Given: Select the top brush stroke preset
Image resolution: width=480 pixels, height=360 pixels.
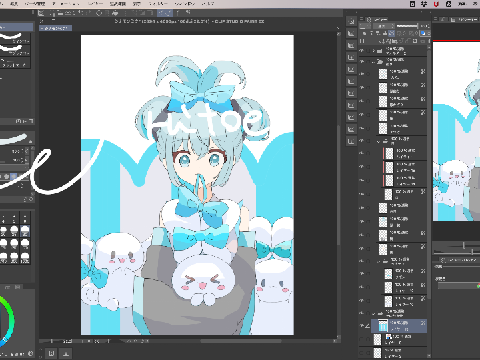Looking at the screenshot, I should click(x=15, y=38).
